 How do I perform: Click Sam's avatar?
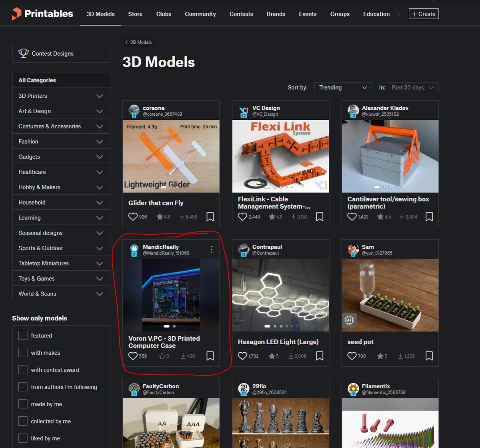point(353,250)
